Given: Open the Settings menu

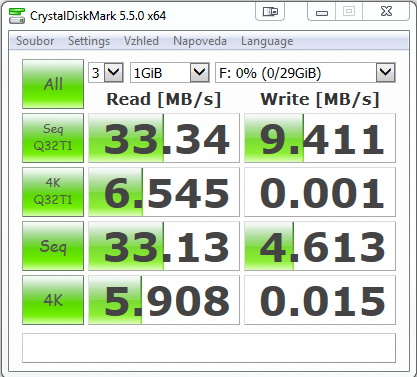Looking at the screenshot, I should (x=89, y=41).
